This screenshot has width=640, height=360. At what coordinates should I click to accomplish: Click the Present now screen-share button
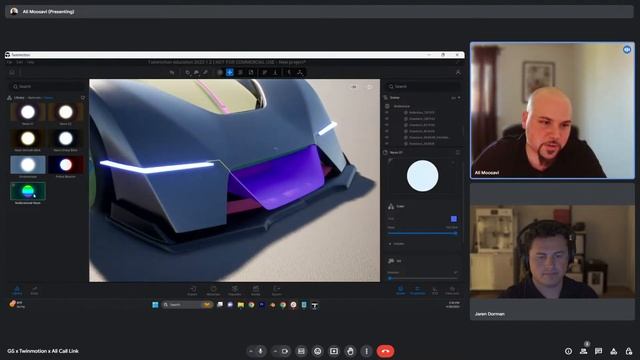click(x=334, y=351)
